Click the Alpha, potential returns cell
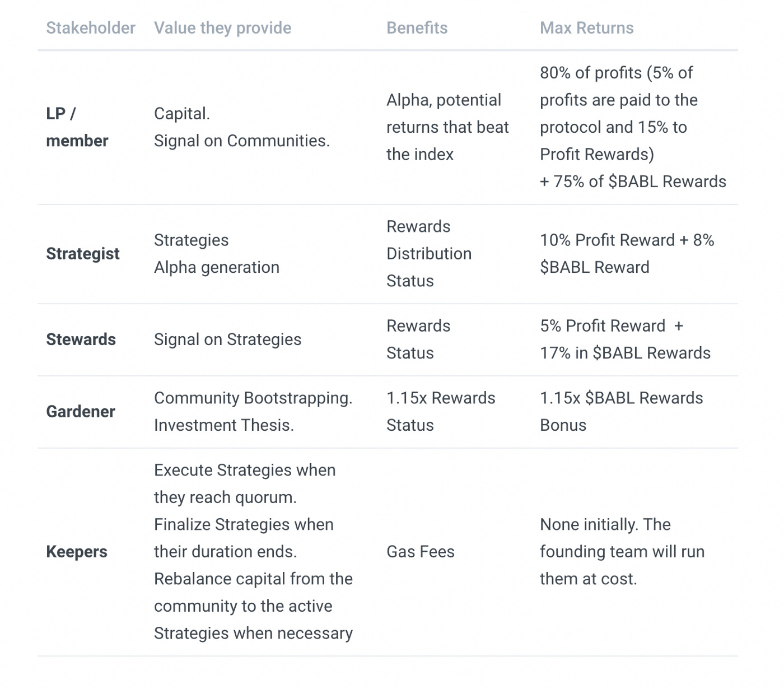784x689 pixels. 447,127
